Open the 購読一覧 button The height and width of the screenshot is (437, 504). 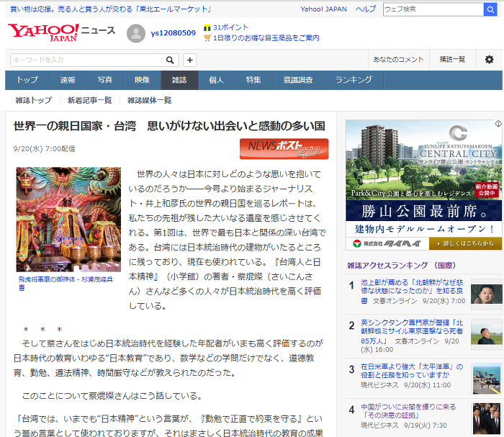453,60
